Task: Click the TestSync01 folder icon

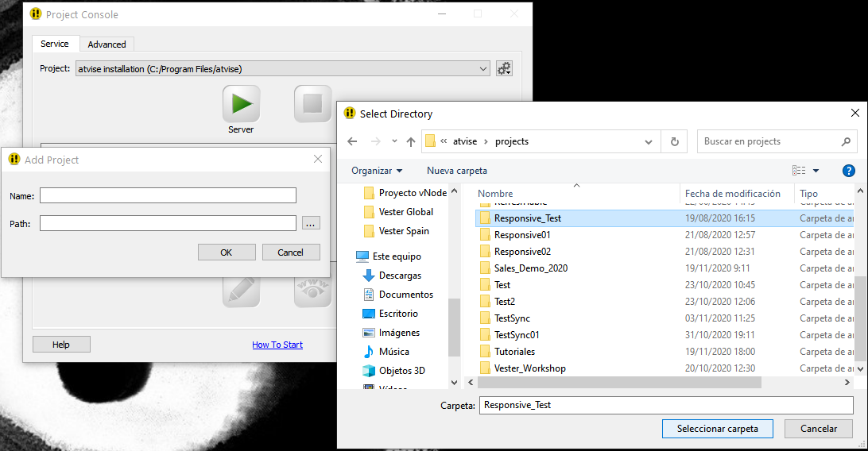Action: click(485, 335)
